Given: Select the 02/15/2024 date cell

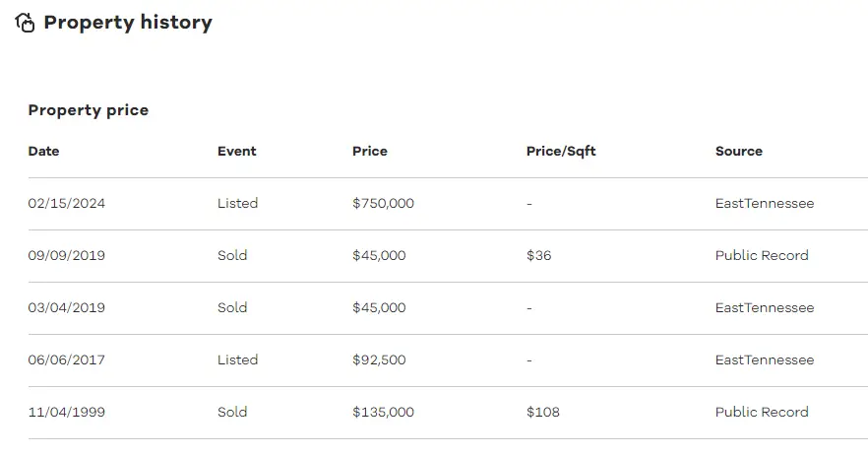Looking at the screenshot, I should 67,203.
